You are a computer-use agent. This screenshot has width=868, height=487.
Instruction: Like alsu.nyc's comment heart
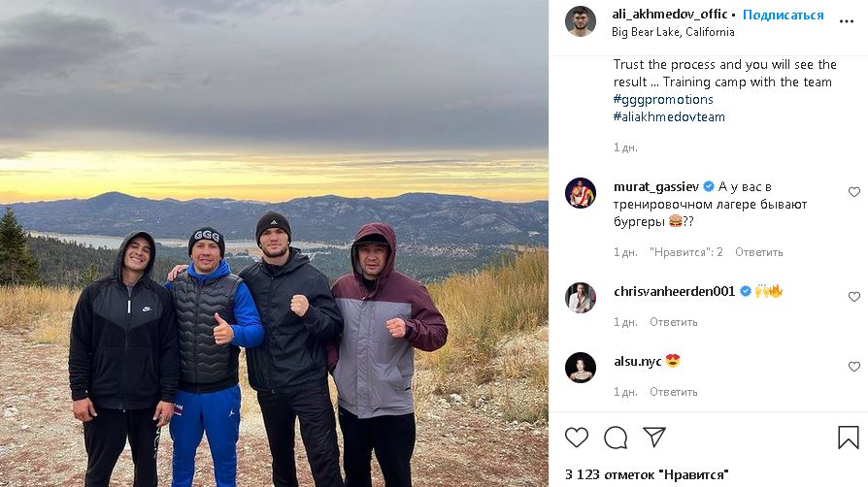pos(854,367)
